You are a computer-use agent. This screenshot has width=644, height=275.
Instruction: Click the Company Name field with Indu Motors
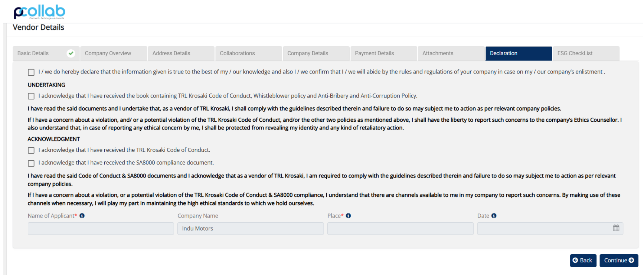[251, 229]
